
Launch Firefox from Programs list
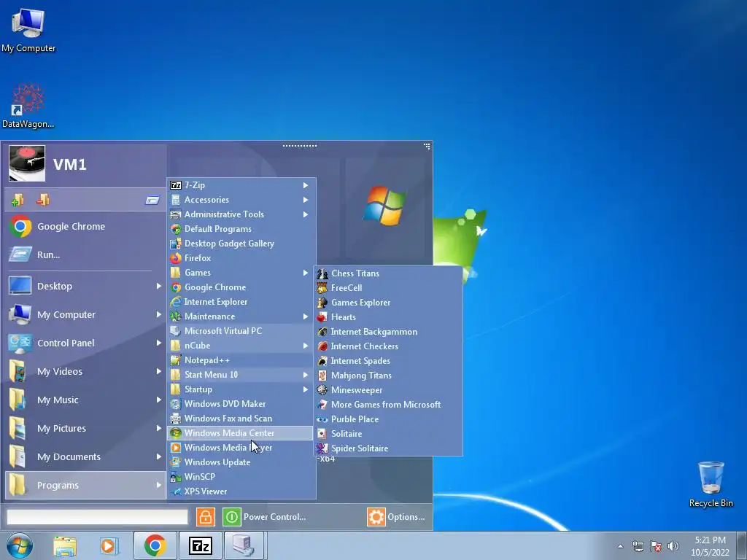click(x=241, y=258)
